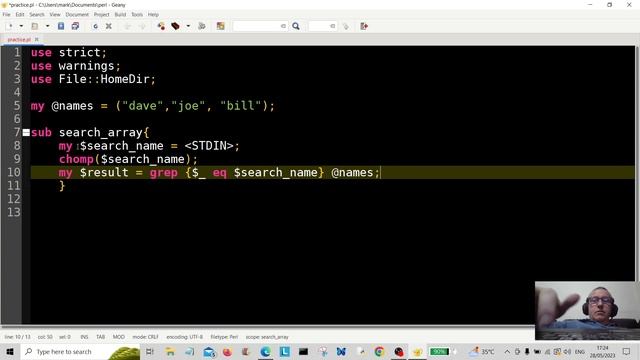Image resolution: width=640 pixels, height=360 pixels.
Task: Navigate forward a location in the toolbar
Action: [142, 26]
